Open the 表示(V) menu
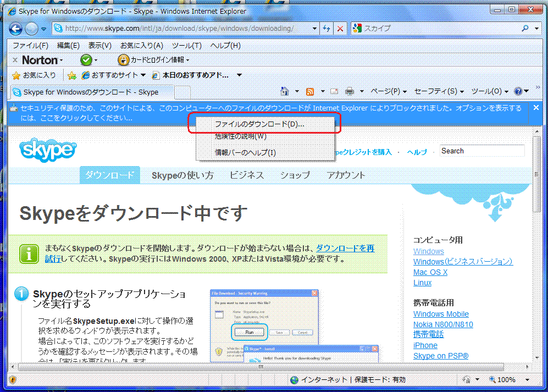This screenshot has width=548, height=392. pos(99,46)
